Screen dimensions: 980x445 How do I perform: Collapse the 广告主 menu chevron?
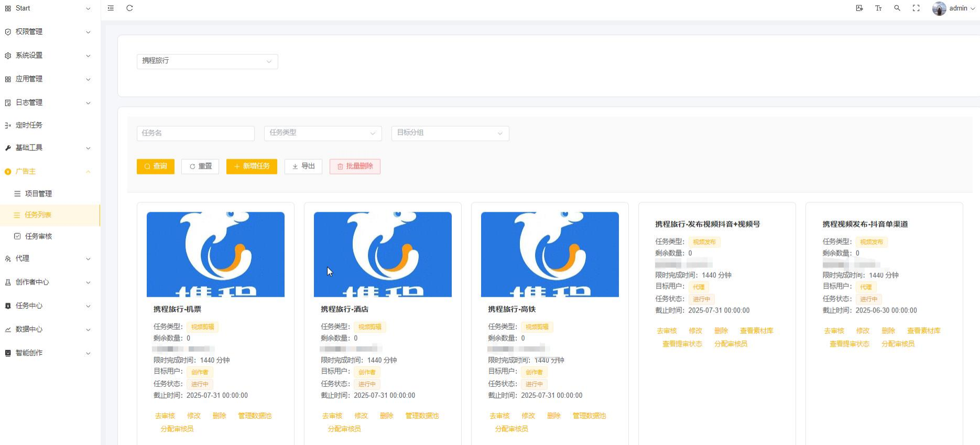pyautogui.click(x=88, y=171)
